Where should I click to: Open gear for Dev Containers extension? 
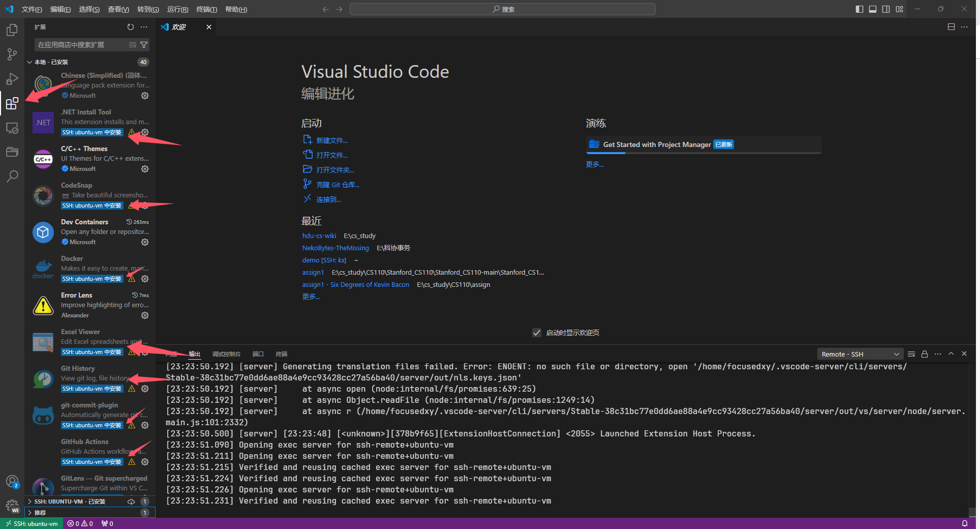[145, 242]
